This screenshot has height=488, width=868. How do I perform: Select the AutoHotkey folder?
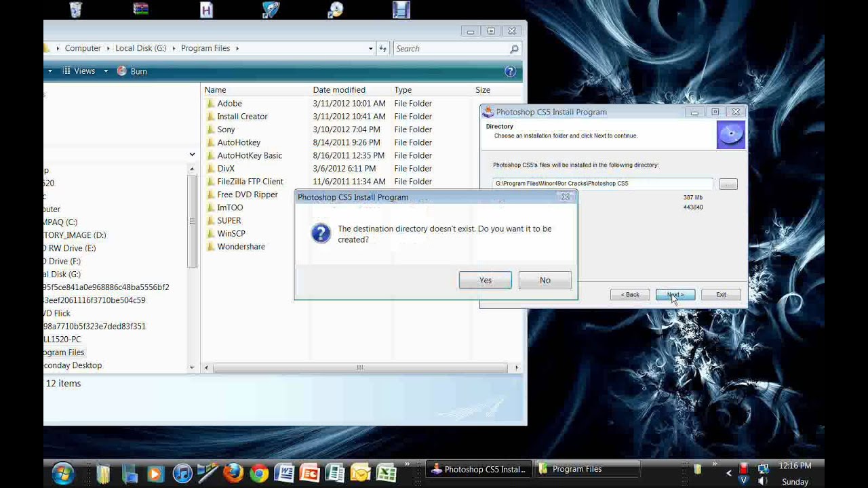(x=239, y=142)
